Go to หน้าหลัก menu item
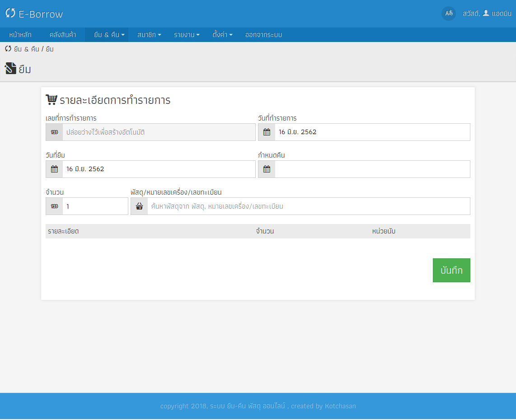The width and height of the screenshot is (516, 420). coord(20,34)
